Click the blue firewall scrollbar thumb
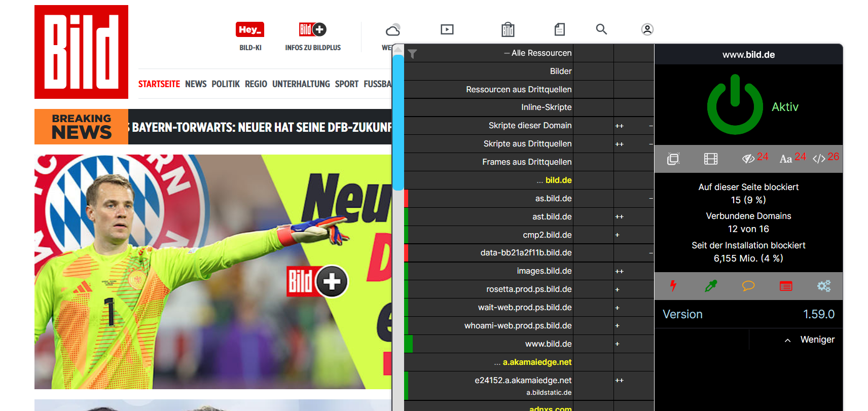Viewport: 868px width, 411px height. [399, 122]
